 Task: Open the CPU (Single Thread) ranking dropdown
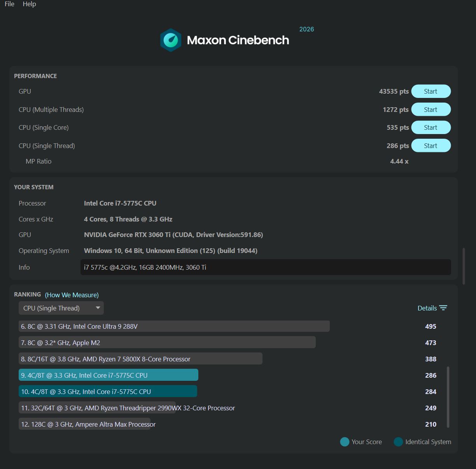click(61, 308)
